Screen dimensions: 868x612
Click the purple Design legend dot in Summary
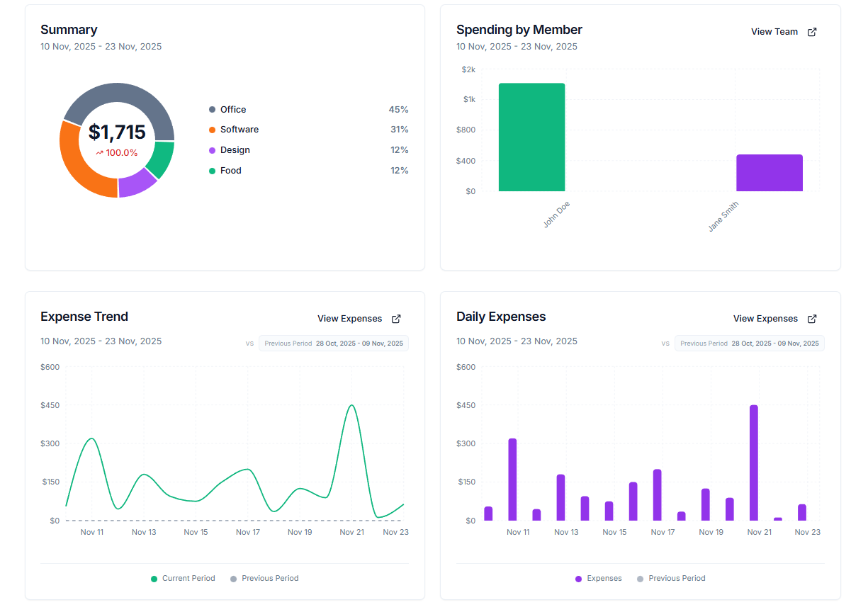coord(210,149)
